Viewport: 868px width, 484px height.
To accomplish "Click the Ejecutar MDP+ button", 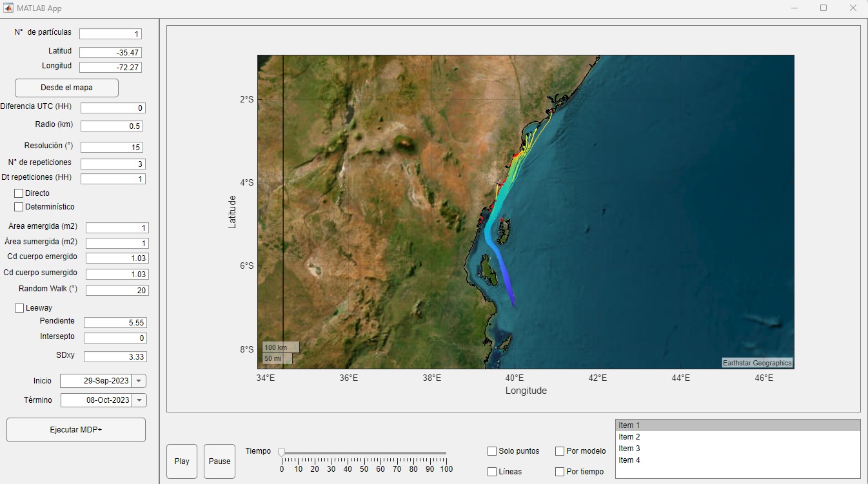I will [76, 430].
